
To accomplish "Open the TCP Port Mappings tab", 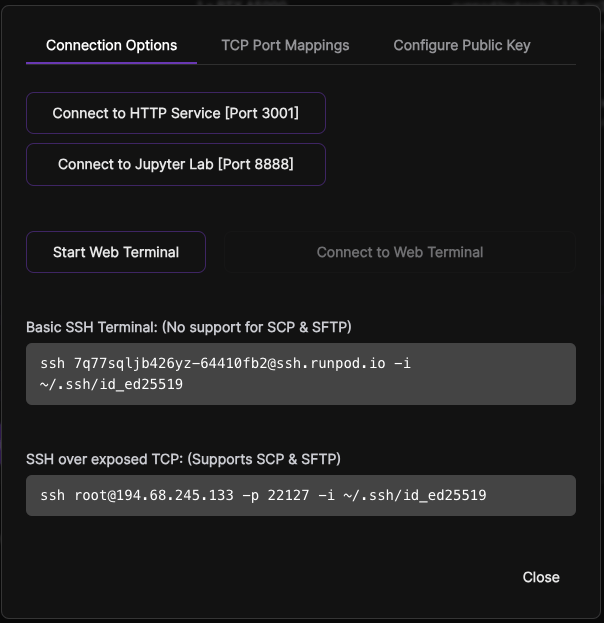I will tap(285, 45).
